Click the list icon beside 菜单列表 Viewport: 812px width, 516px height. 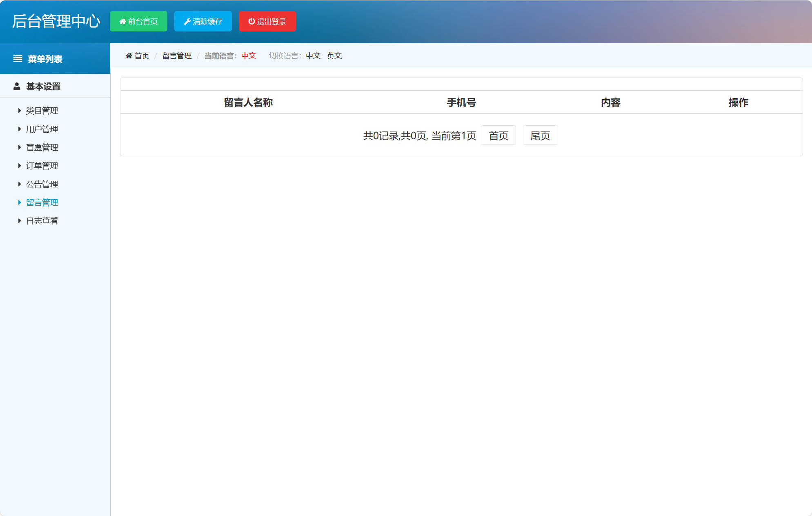point(17,59)
